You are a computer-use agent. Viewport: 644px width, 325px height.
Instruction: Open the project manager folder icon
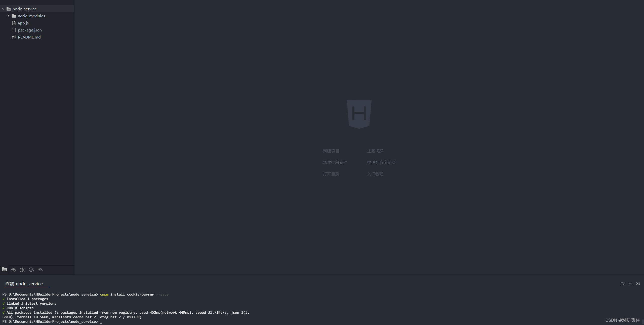click(4, 269)
